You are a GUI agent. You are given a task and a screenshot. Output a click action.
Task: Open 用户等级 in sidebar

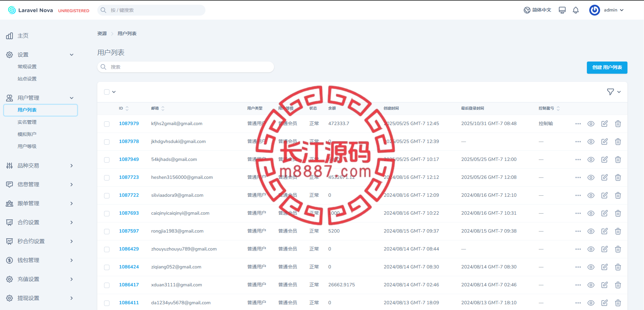point(27,147)
